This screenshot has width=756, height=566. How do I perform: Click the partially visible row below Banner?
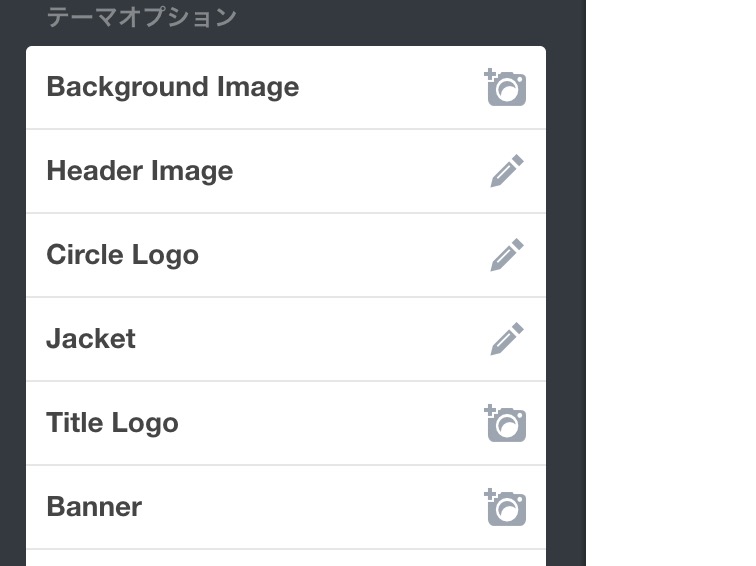(286, 558)
